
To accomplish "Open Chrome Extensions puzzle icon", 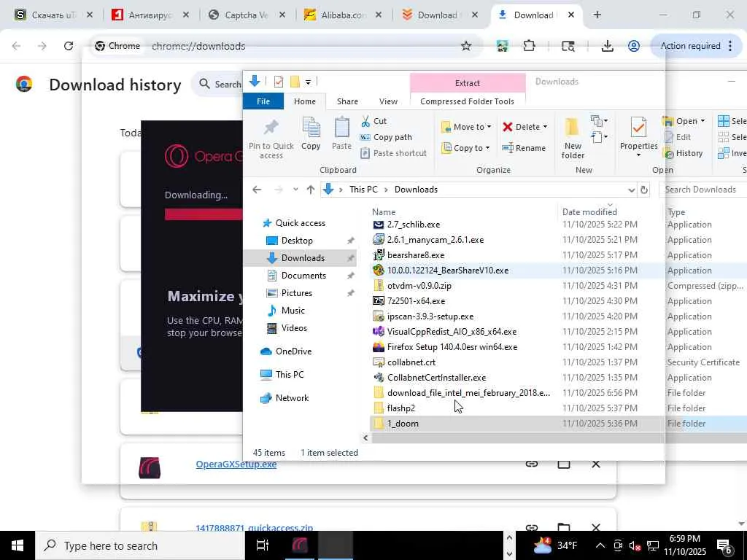I will (528, 46).
